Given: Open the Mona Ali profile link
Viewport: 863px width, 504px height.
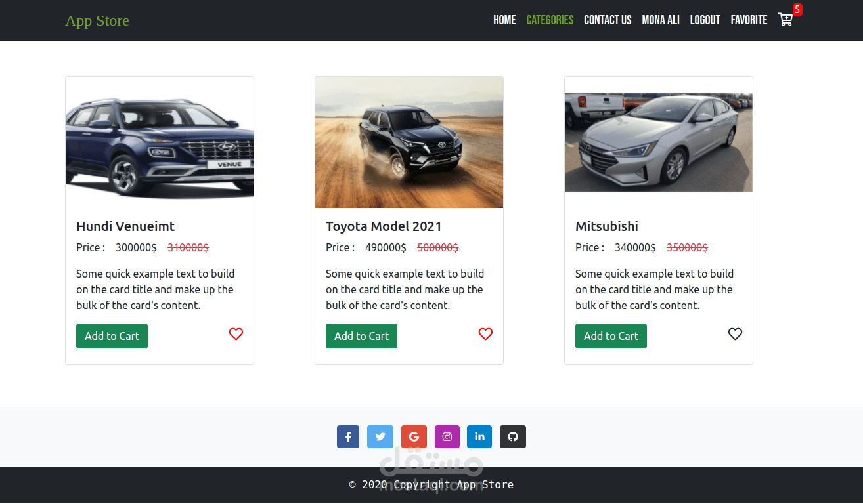Looking at the screenshot, I should coord(661,20).
